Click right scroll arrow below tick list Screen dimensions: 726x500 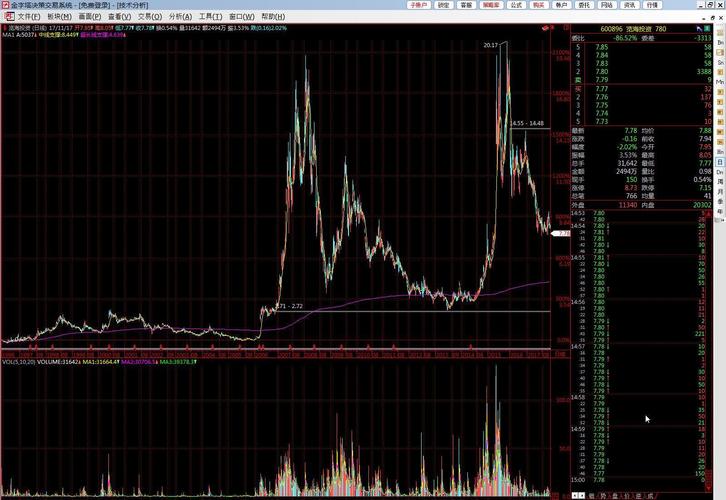(x=582, y=495)
